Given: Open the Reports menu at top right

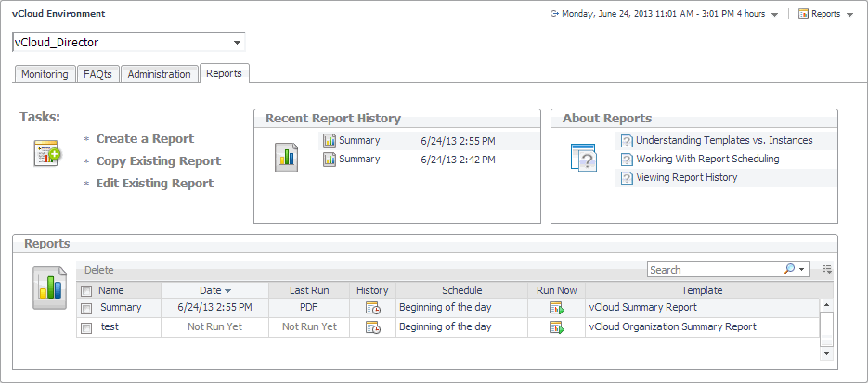Looking at the screenshot, I should click(825, 15).
